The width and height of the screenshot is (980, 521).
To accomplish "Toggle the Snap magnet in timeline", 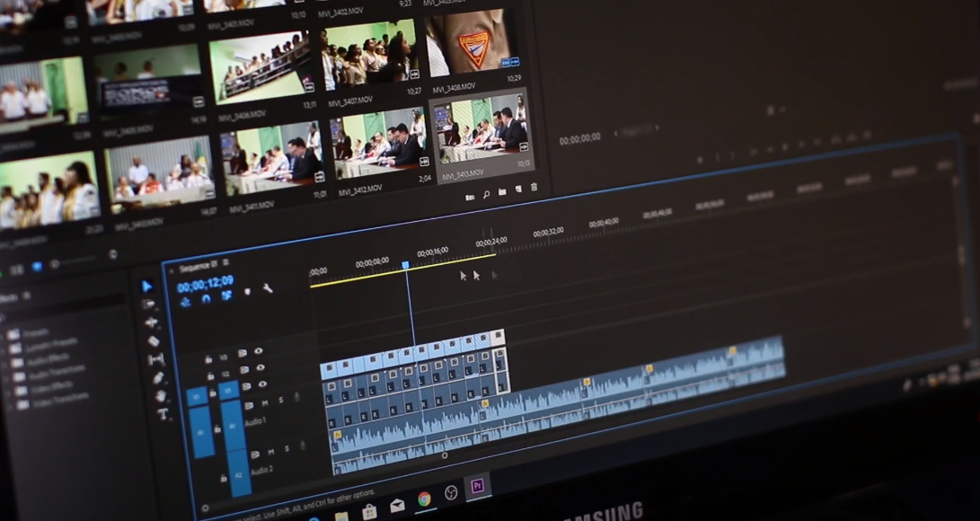I will [206, 299].
